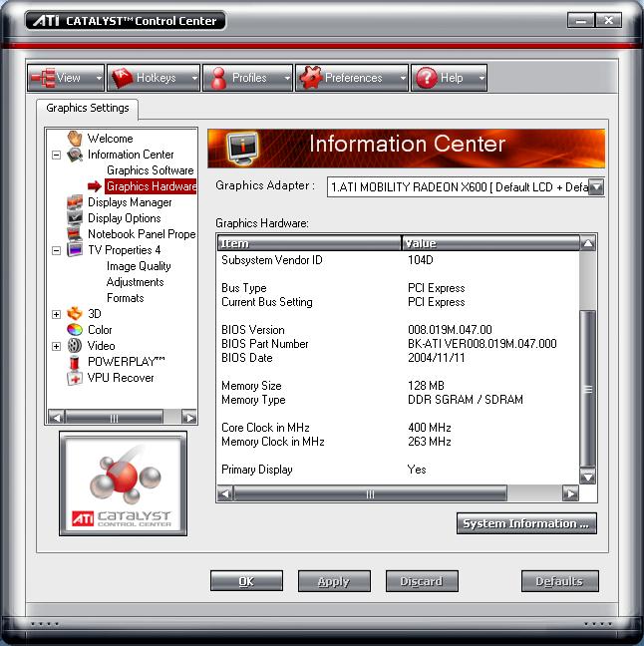Click the Discard button
The image size is (644, 646).
click(422, 581)
